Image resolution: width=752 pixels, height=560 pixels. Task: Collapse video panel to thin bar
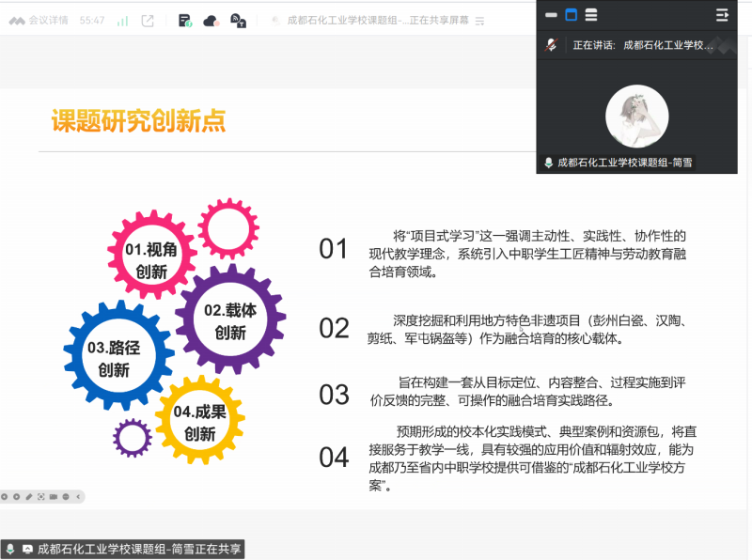551,15
